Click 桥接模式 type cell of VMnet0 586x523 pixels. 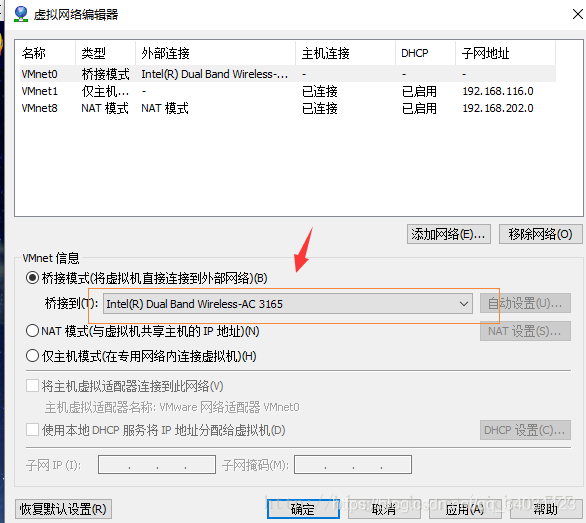coord(105,74)
